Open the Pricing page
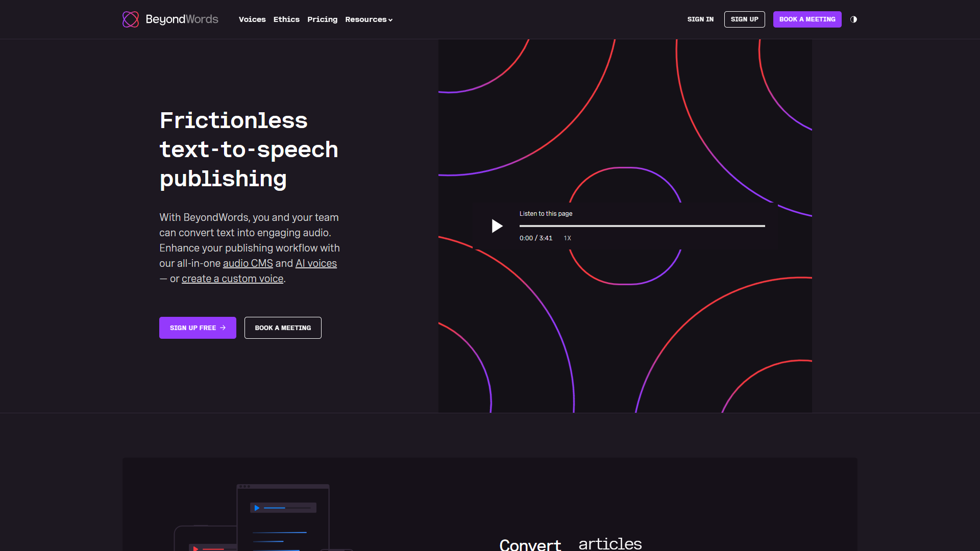Image resolution: width=980 pixels, height=551 pixels. [322, 19]
